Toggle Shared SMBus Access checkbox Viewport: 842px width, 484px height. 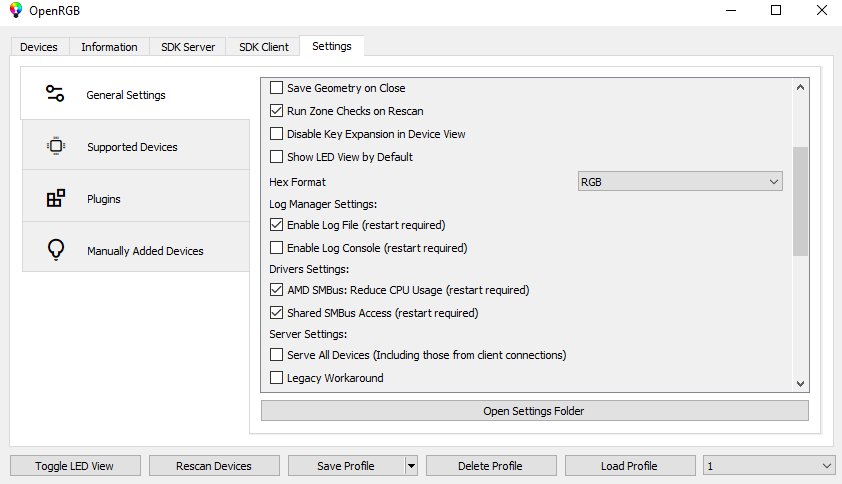(x=277, y=313)
